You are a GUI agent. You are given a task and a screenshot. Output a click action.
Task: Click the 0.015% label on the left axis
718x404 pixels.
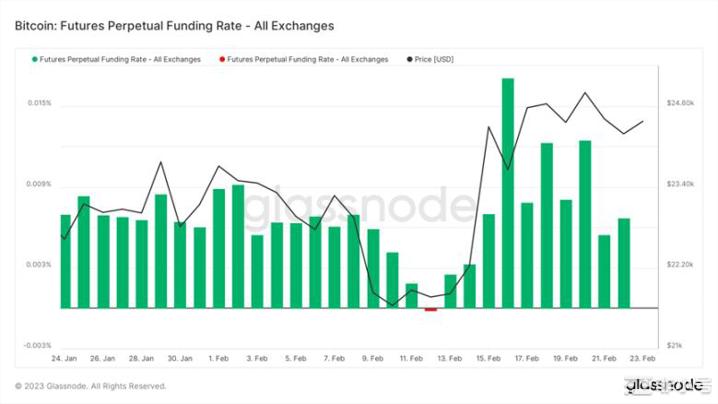(x=40, y=104)
